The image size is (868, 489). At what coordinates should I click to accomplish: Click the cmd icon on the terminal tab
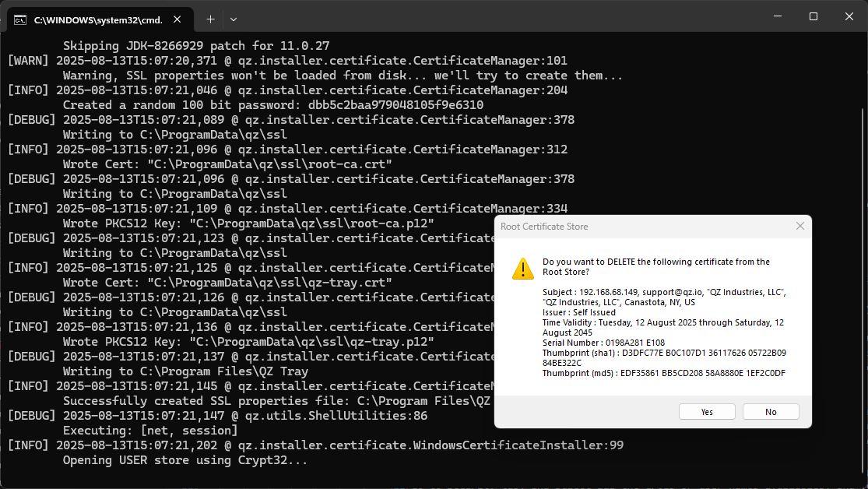22,19
